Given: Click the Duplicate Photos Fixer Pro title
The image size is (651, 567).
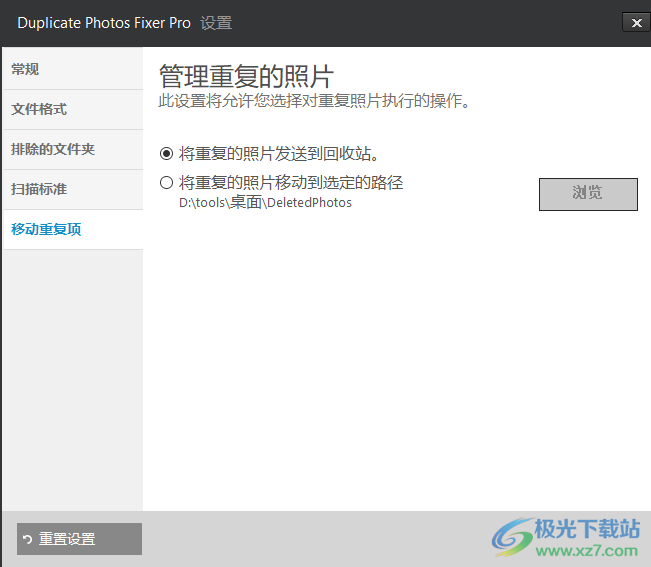Looking at the screenshot, I should 104,23.
